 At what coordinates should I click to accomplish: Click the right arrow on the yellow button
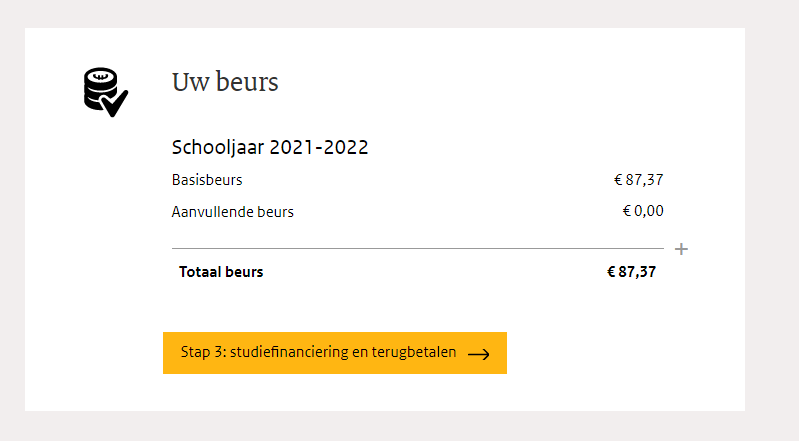478,354
